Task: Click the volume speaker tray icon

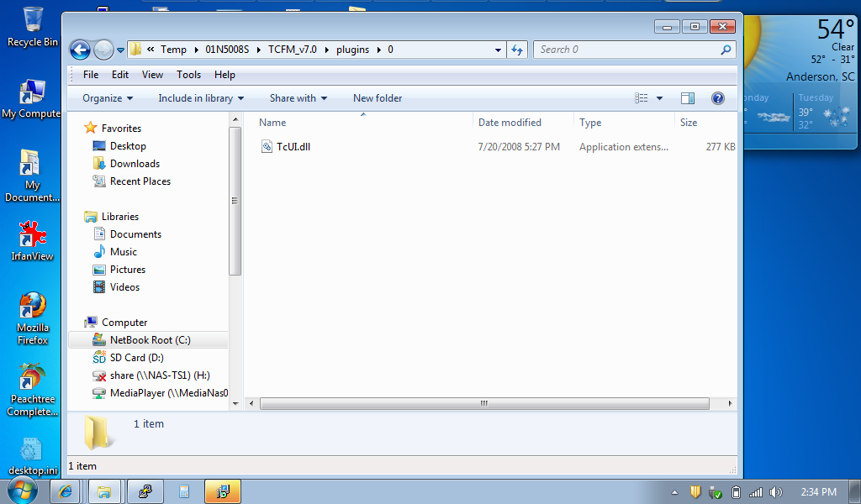Action: tap(775, 492)
